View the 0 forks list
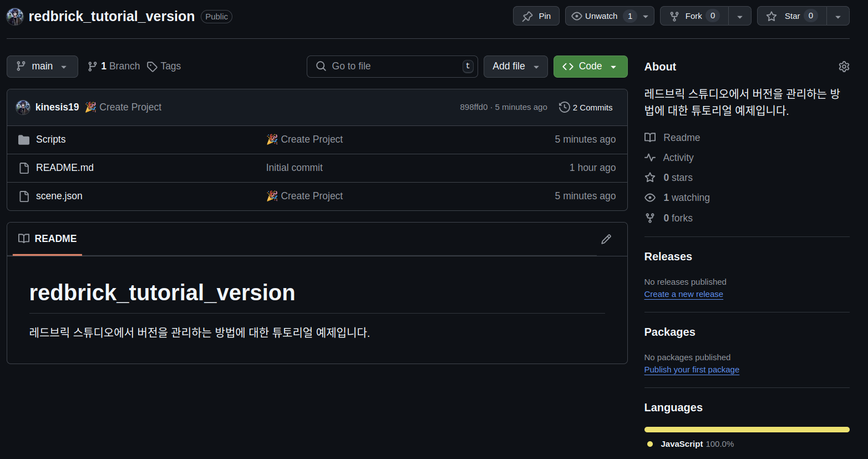Image resolution: width=868 pixels, height=459 pixels. (678, 218)
